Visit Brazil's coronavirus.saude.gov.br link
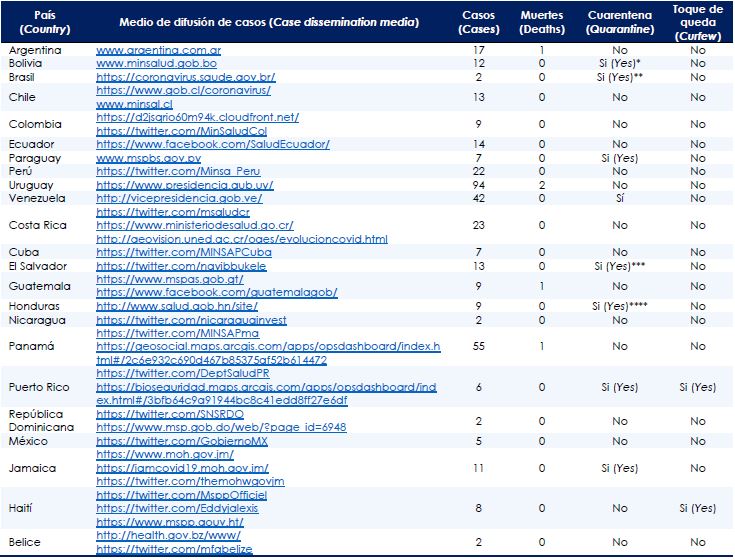This screenshot has width=735, height=560. pyautogui.click(x=199, y=76)
